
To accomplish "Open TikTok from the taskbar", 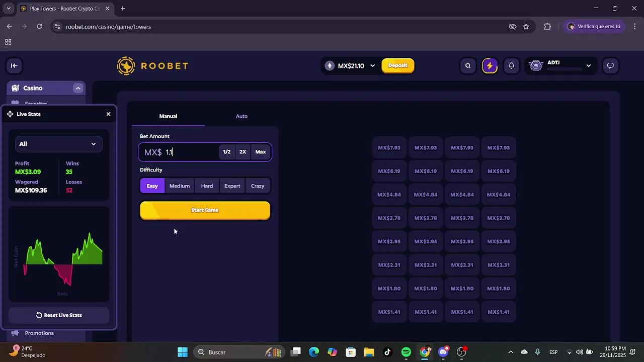I will (x=387, y=352).
